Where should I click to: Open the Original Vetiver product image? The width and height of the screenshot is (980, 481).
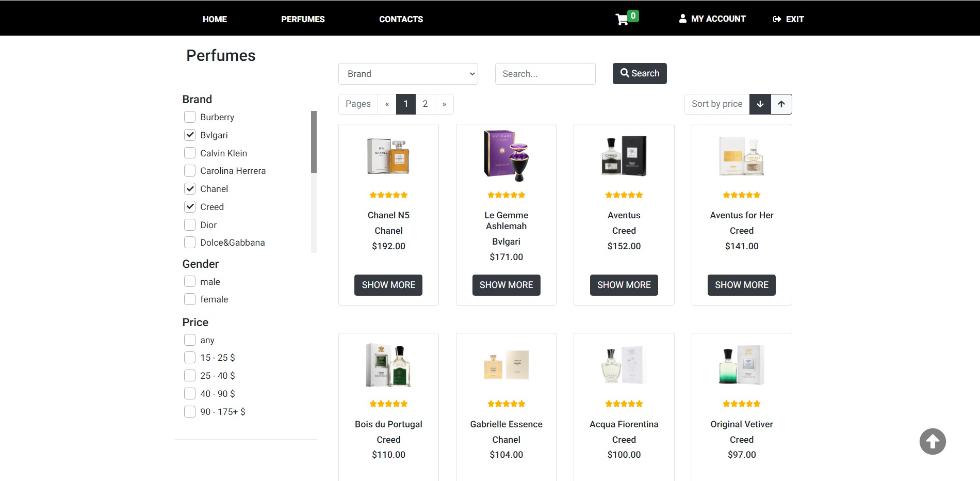[x=742, y=365]
